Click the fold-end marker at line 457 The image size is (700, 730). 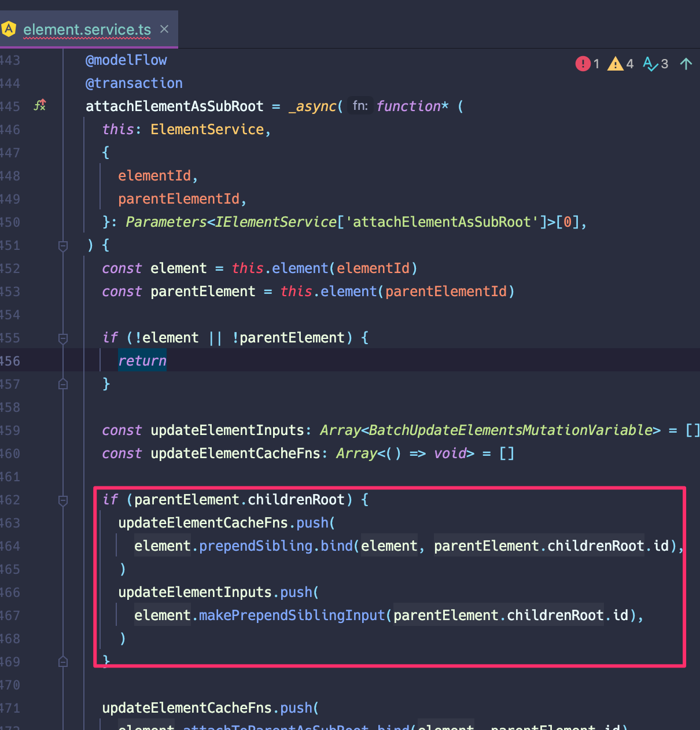click(62, 383)
